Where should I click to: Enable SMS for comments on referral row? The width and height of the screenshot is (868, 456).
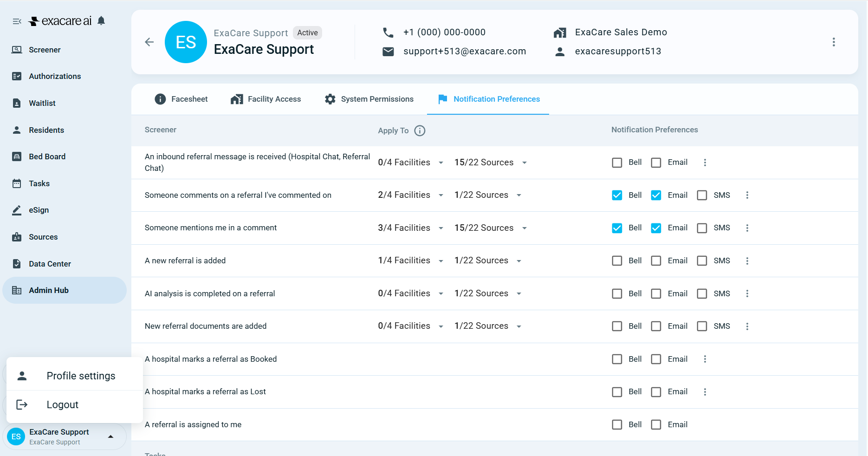point(702,195)
